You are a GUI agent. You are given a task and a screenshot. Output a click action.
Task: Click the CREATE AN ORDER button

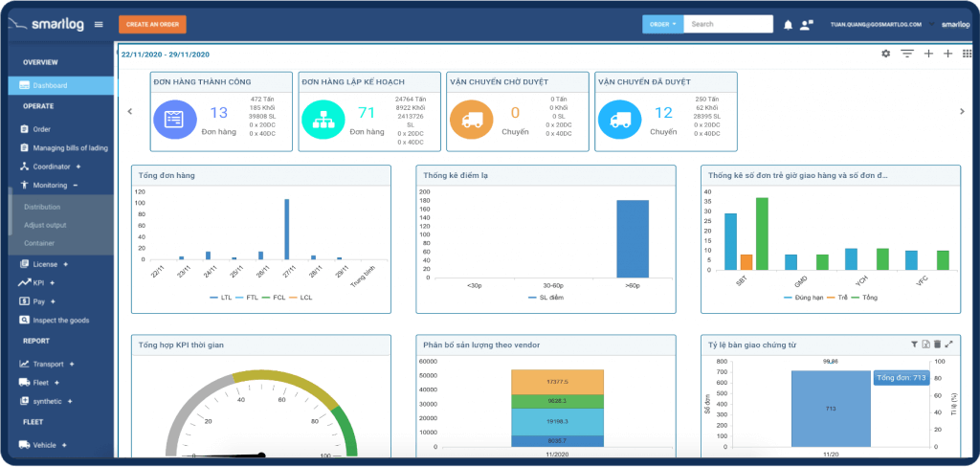[x=152, y=25]
